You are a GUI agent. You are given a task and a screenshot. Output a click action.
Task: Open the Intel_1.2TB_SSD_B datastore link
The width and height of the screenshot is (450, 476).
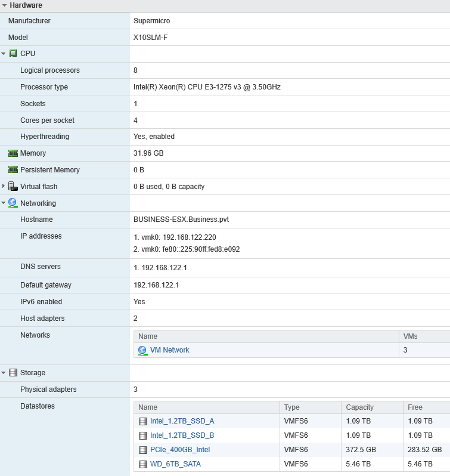(182, 435)
